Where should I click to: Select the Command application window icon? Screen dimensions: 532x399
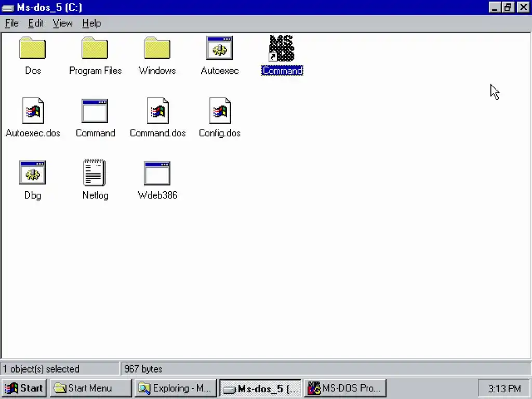[x=95, y=111]
